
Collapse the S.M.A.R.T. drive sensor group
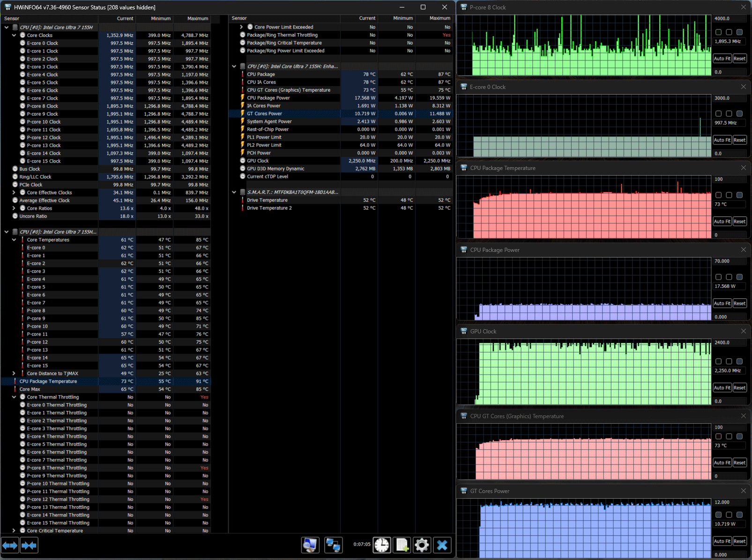(x=234, y=192)
